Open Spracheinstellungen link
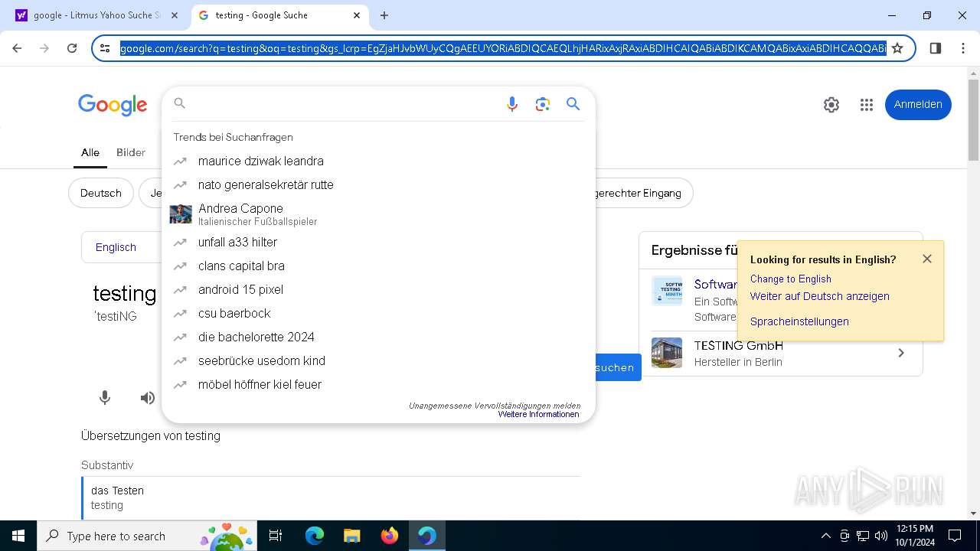 click(799, 321)
